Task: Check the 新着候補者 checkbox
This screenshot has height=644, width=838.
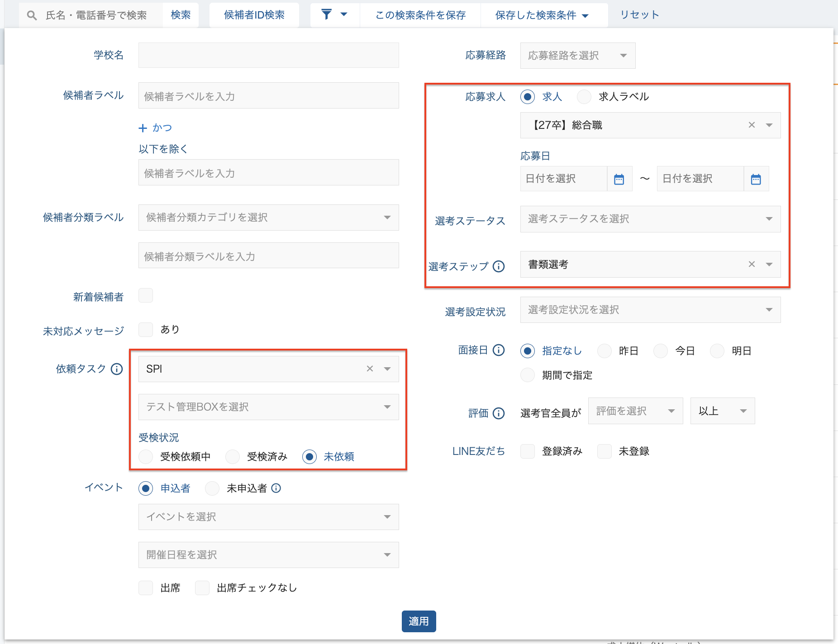Action: point(146,296)
